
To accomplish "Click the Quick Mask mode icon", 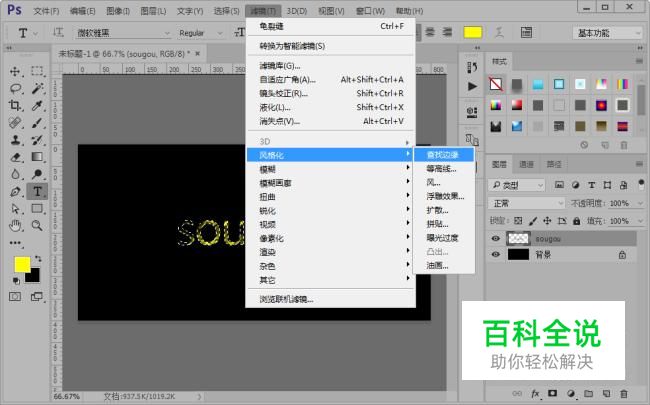I will [x=15, y=296].
